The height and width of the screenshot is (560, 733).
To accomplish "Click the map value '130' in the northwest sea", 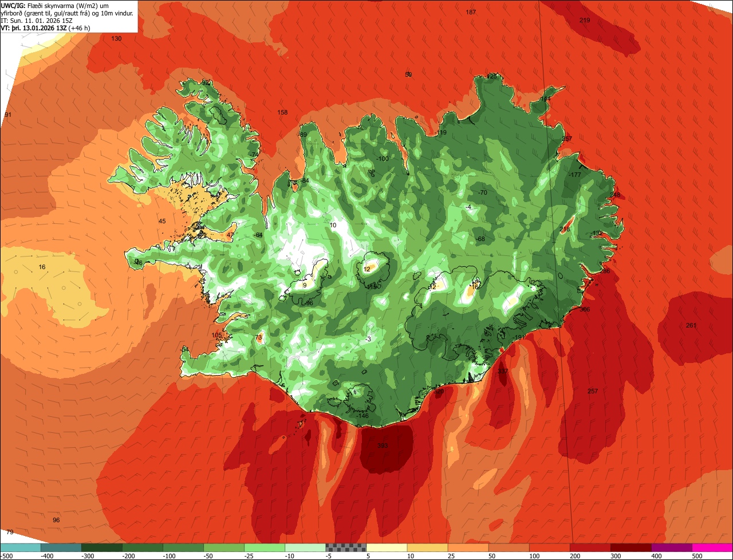I will (116, 38).
